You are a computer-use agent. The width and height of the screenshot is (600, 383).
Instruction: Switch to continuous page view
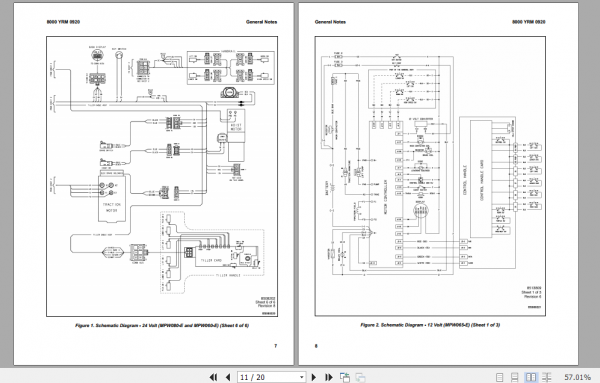click(x=515, y=377)
